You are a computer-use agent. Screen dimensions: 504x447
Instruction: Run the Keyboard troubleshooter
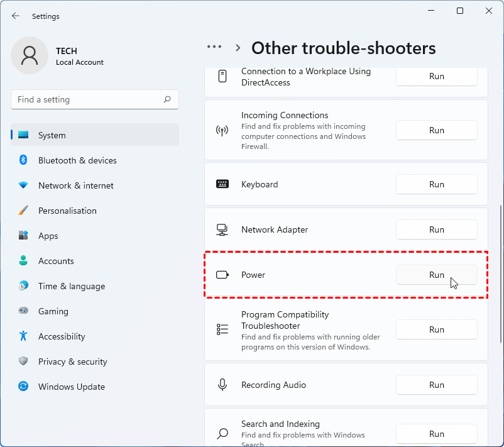pos(436,184)
